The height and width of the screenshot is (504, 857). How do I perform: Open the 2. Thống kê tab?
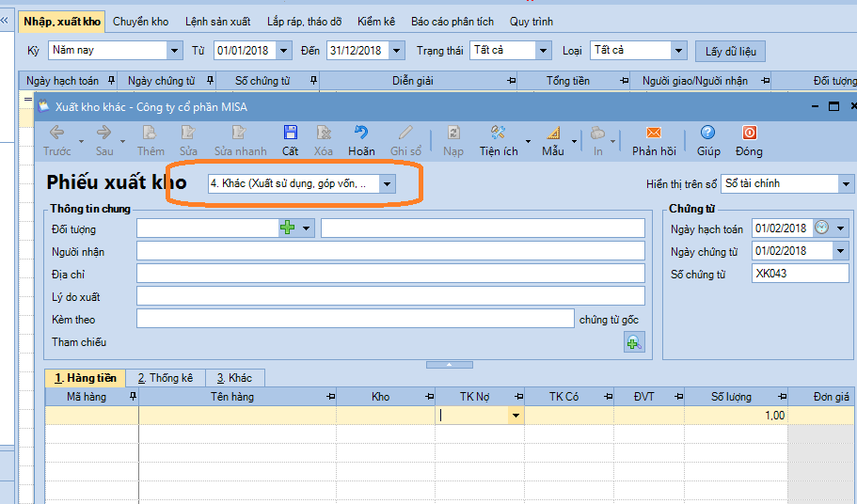coord(166,378)
